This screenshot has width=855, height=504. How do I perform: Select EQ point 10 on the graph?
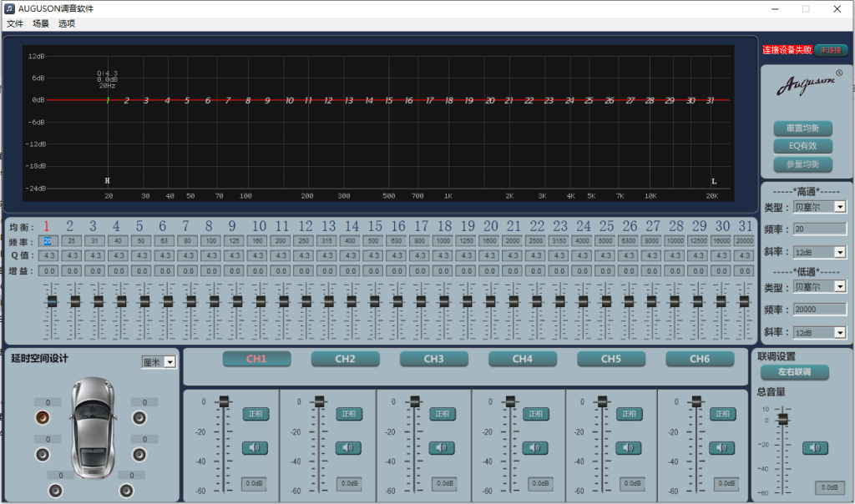pos(290,100)
